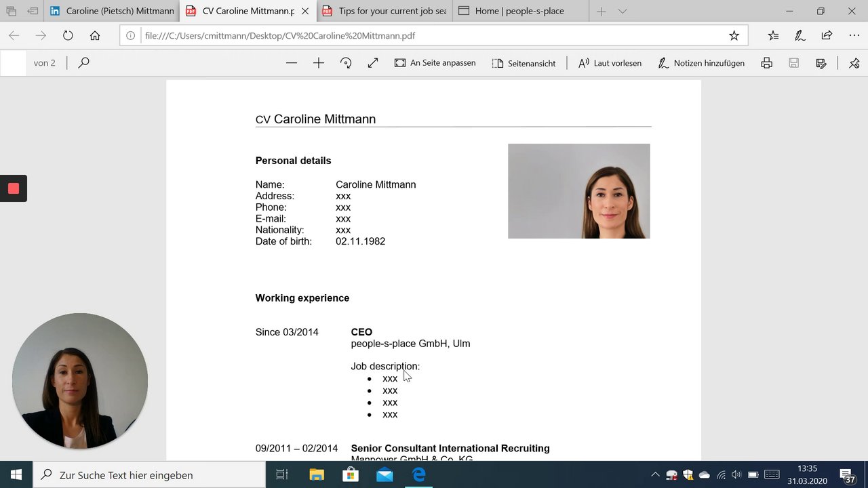Reload the PDF page

(68, 35)
